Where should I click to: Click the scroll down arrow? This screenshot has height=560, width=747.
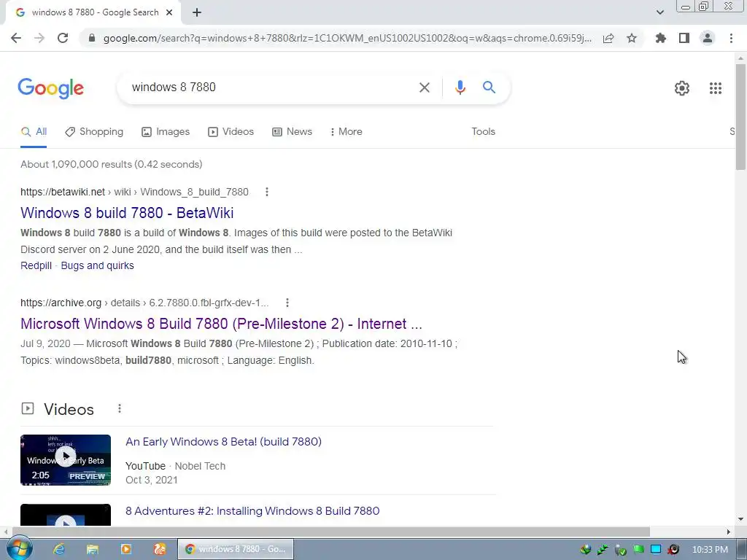point(740,519)
